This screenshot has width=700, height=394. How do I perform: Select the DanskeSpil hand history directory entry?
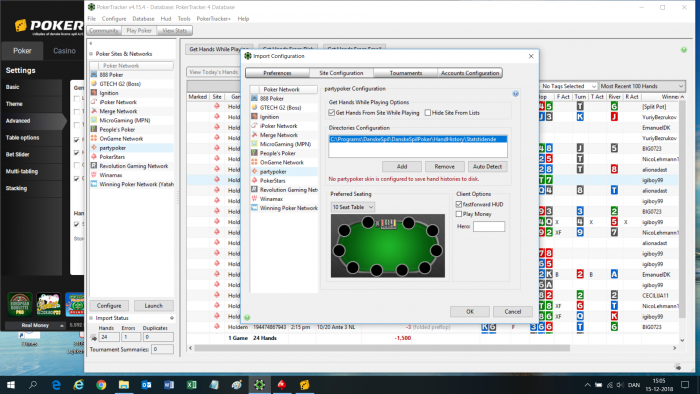(418, 139)
